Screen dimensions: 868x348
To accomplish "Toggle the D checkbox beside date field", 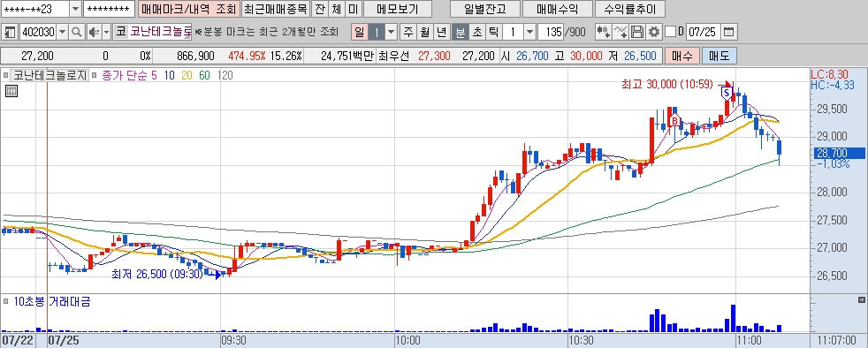I will [x=670, y=32].
